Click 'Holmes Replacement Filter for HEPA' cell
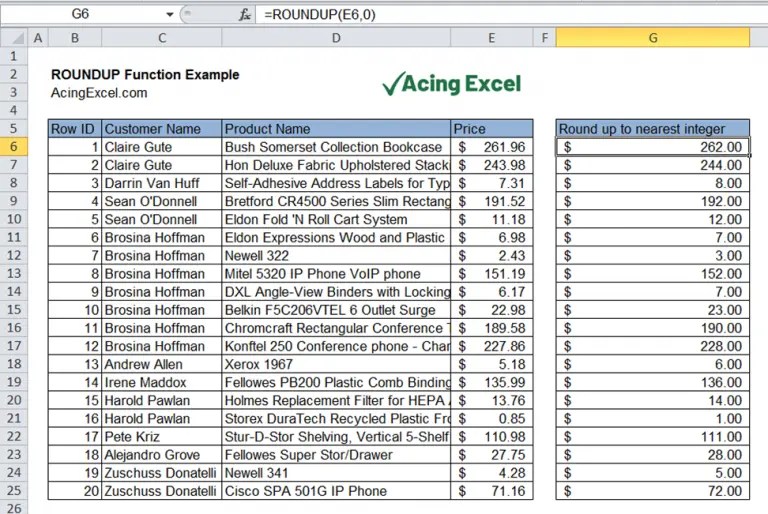The height and width of the screenshot is (514, 768). (336, 400)
